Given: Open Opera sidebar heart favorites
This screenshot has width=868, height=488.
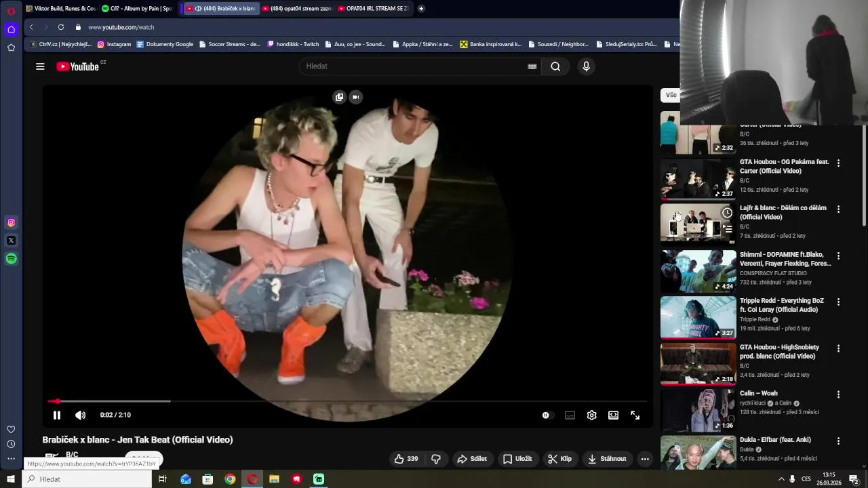Looking at the screenshot, I should (11, 429).
